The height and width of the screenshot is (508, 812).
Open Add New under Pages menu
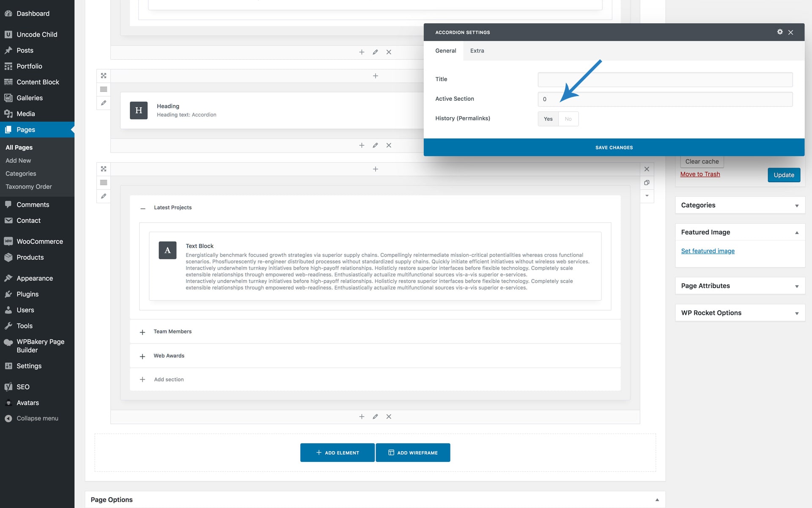click(x=18, y=160)
